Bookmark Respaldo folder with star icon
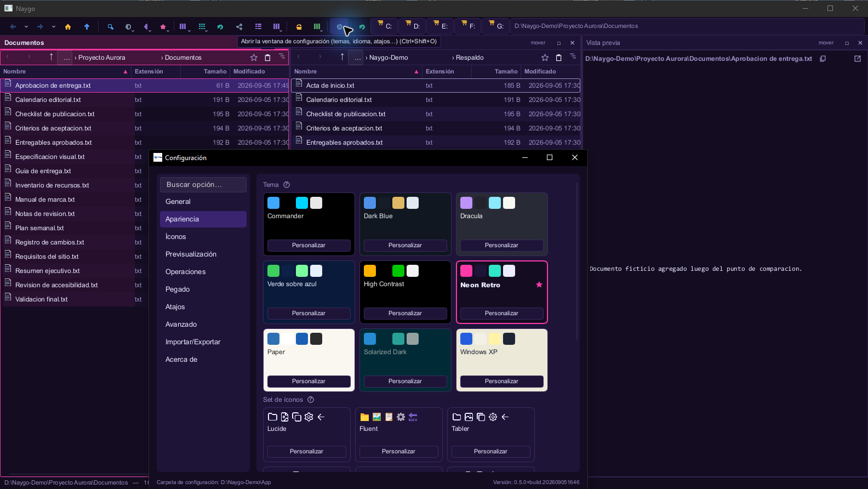The image size is (868, 489). pyautogui.click(x=545, y=58)
